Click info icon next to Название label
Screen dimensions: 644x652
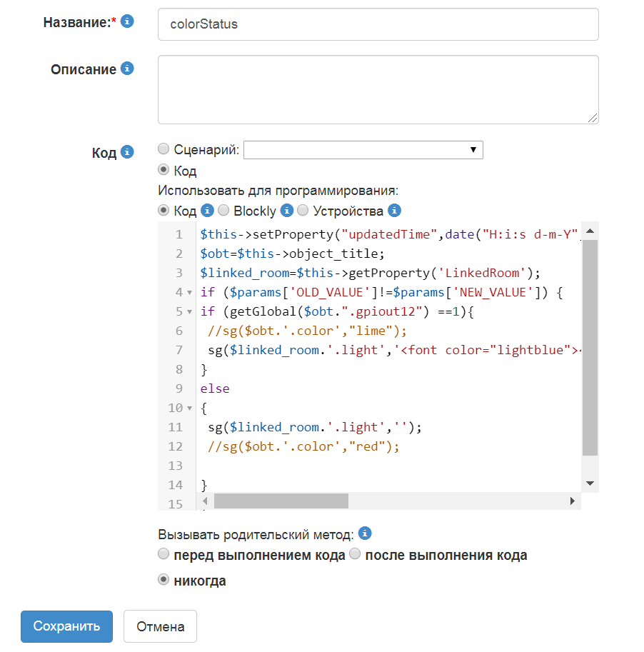coord(127,22)
